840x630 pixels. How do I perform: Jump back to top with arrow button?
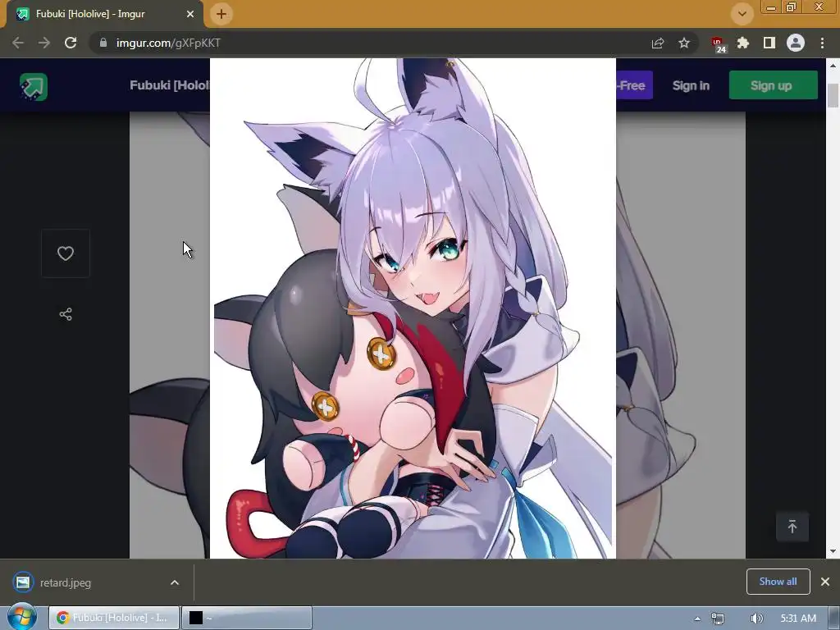tap(792, 527)
